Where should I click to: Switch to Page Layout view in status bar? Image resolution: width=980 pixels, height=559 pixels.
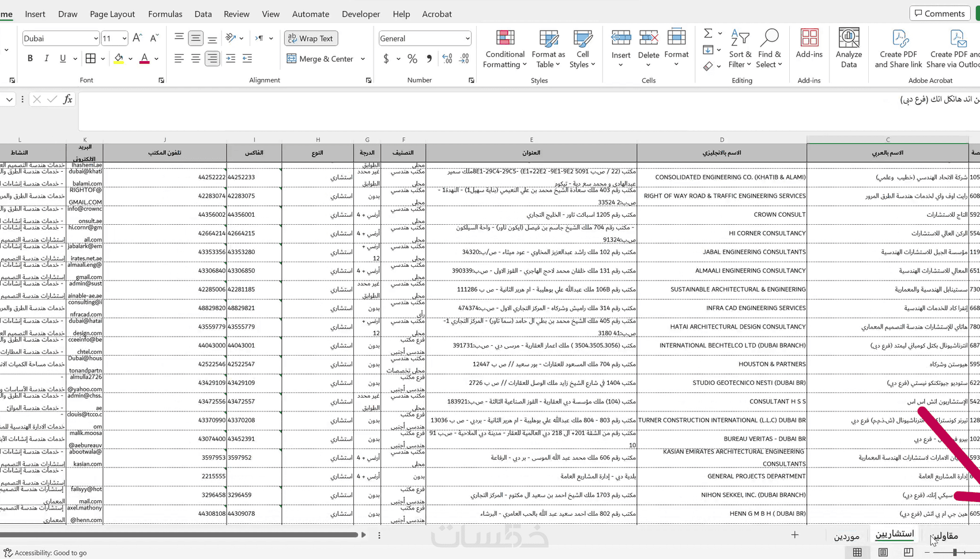(883, 552)
